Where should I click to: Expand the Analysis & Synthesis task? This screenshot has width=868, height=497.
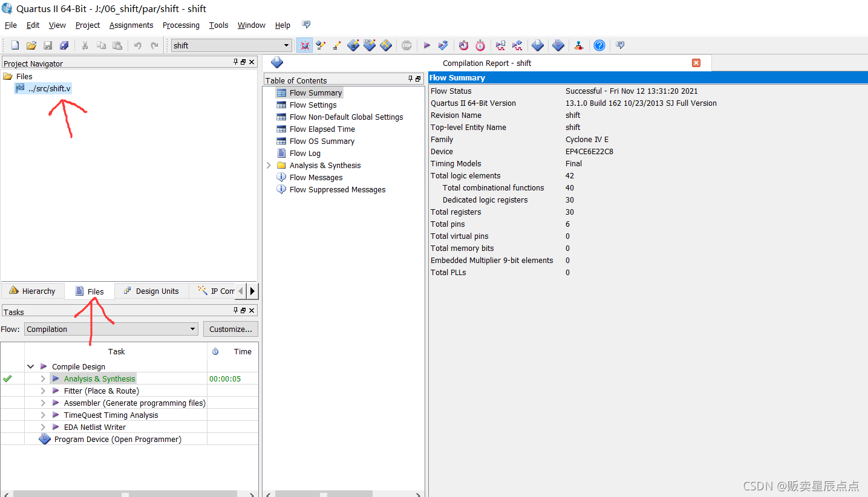point(43,378)
